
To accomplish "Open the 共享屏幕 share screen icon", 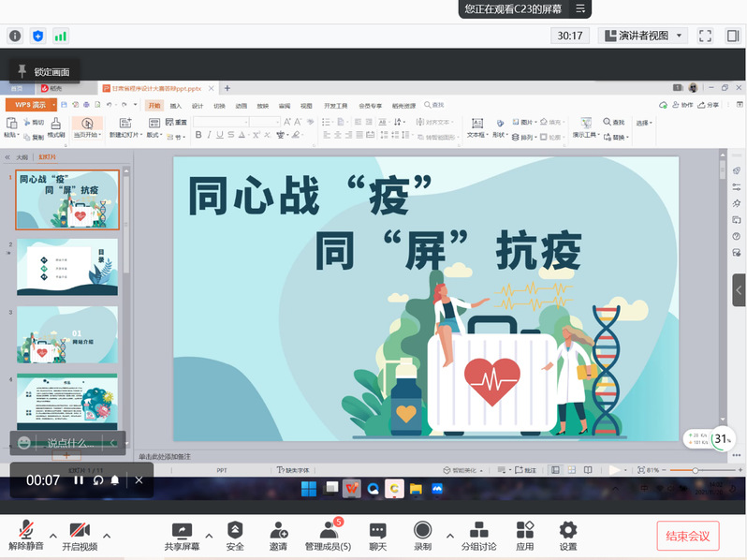I will click(x=183, y=534).
